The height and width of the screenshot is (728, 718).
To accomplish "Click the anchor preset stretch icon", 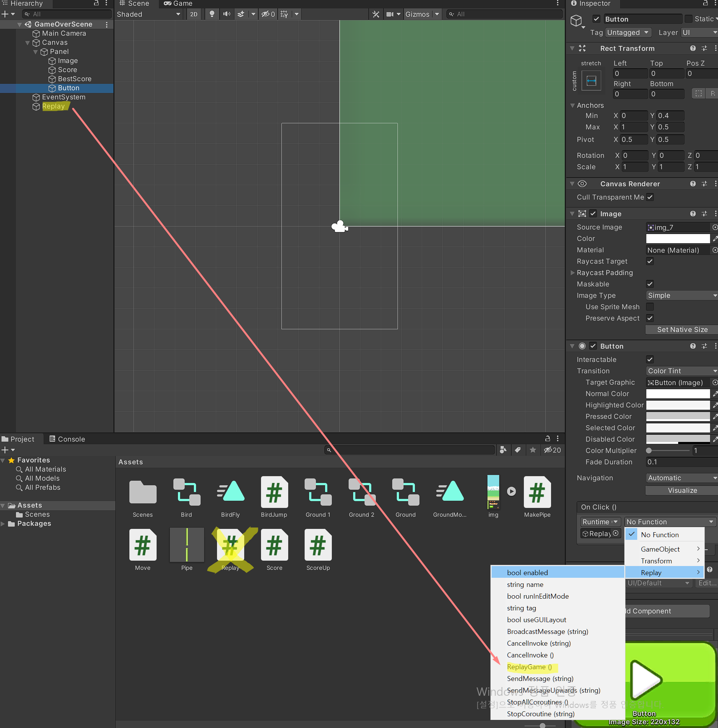I will 591,80.
